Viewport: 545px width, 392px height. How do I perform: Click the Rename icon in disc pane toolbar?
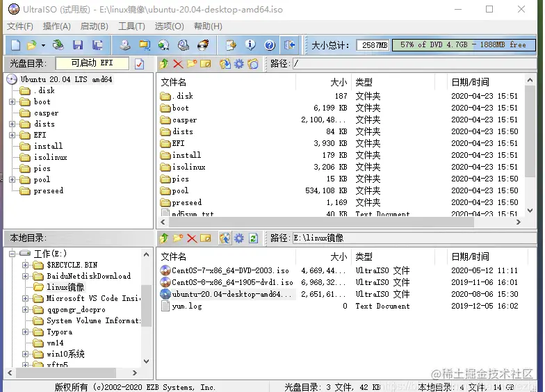tap(206, 64)
